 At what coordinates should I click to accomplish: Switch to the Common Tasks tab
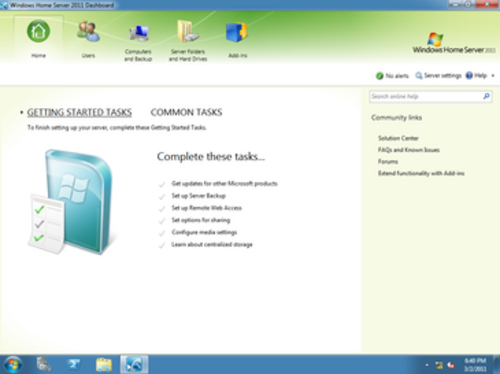pyautogui.click(x=186, y=112)
